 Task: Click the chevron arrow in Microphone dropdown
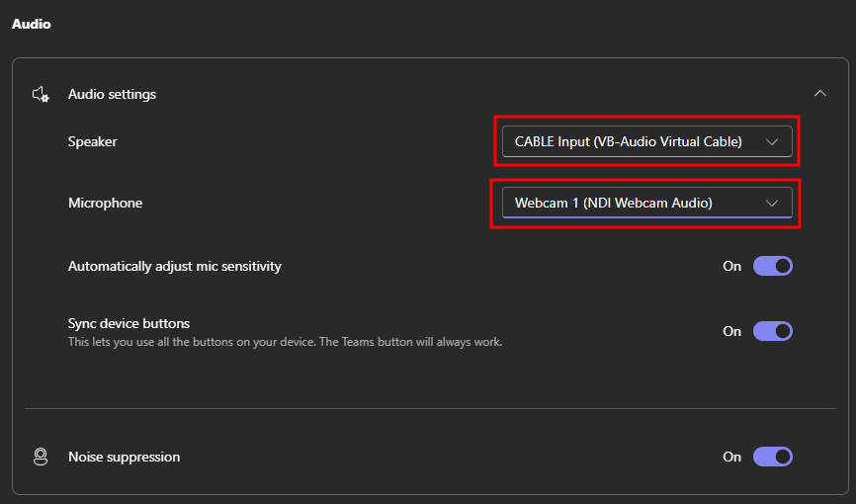(x=773, y=203)
